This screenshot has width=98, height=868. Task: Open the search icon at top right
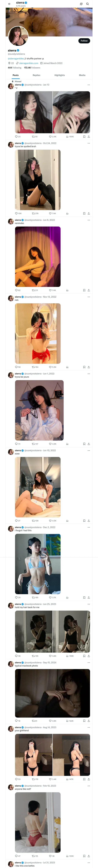click(88, 4)
